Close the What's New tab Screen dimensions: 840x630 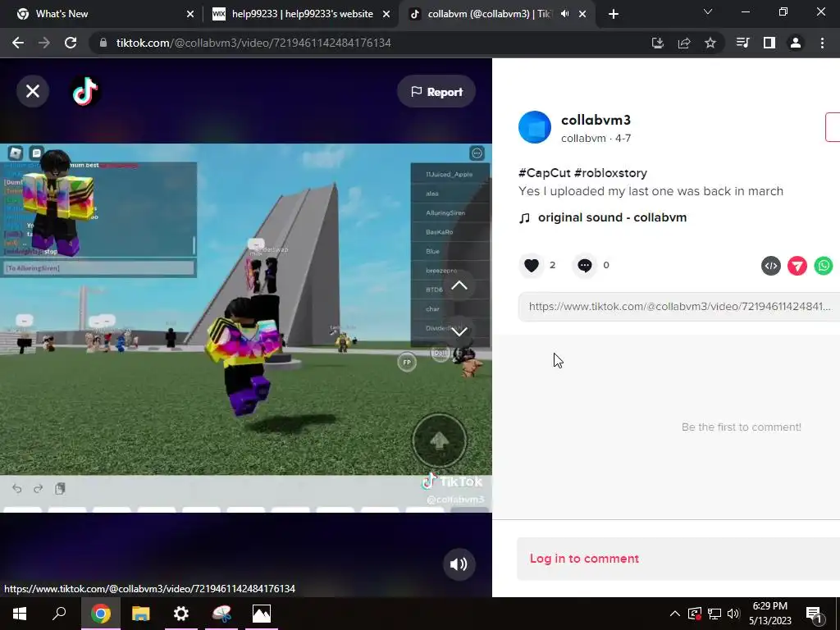coord(190,15)
